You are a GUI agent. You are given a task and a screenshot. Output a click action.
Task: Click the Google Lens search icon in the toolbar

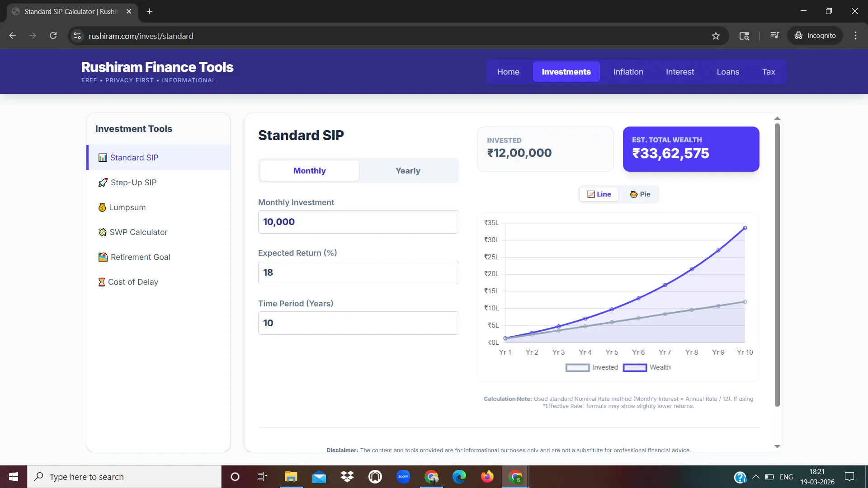(744, 36)
